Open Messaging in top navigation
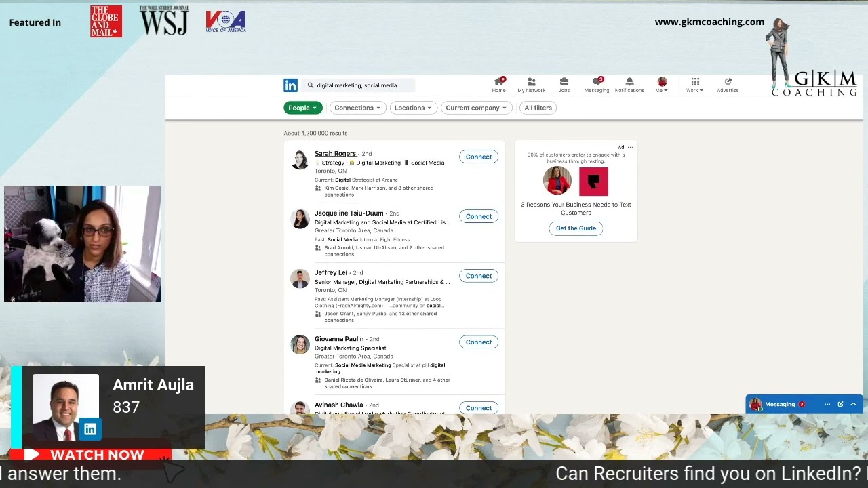868x488 pixels. 597,85
